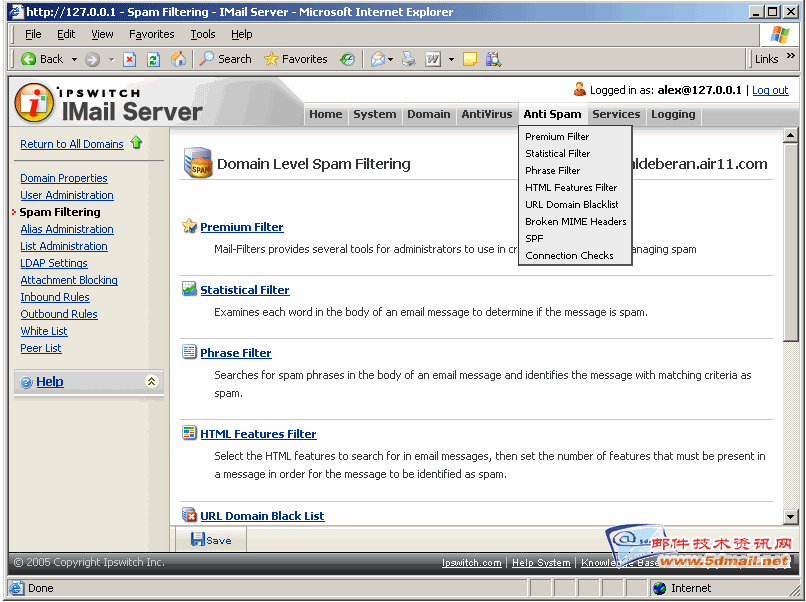Click the Refresh page icon
This screenshot has width=806, height=602.
(153, 59)
